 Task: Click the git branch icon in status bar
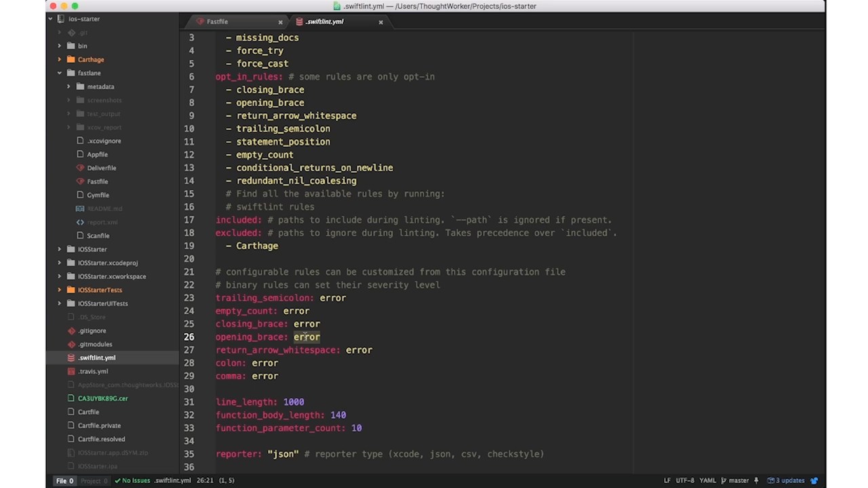[724, 481]
